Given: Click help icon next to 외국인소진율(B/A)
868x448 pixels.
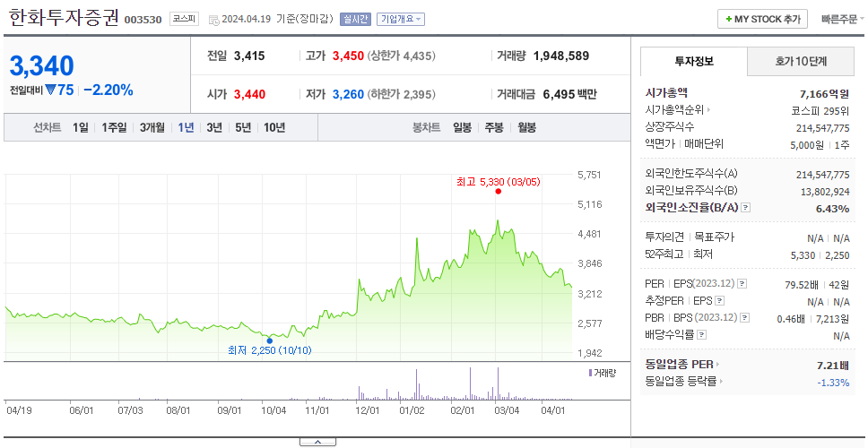Looking at the screenshot, I should pos(746,208).
